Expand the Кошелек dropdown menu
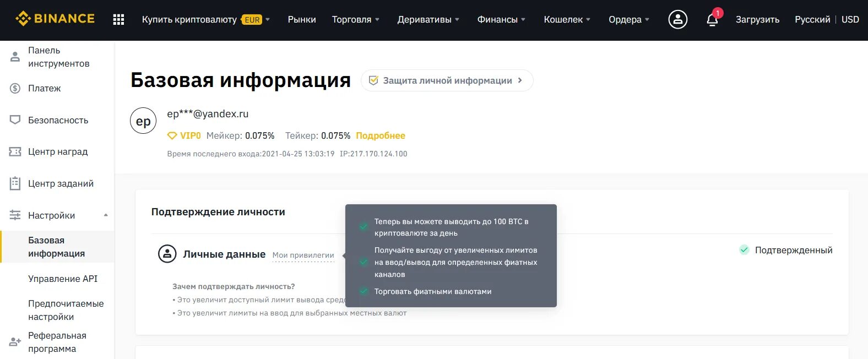The height and width of the screenshot is (359, 868). click(x=588, y=19)
